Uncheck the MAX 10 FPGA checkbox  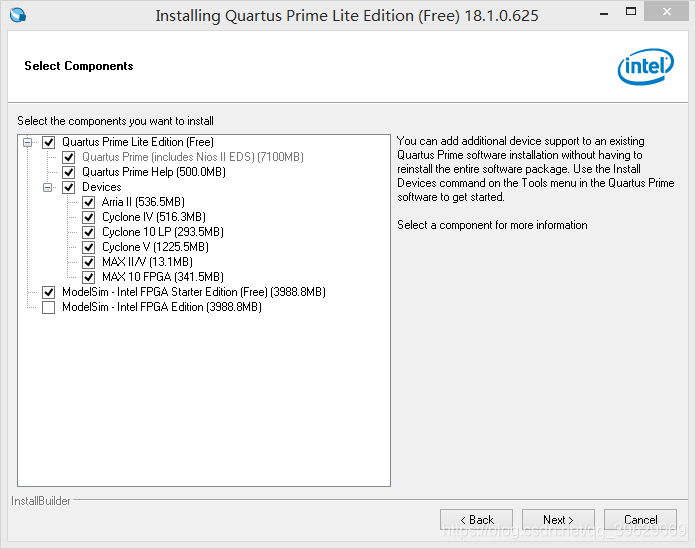(88, 278)
